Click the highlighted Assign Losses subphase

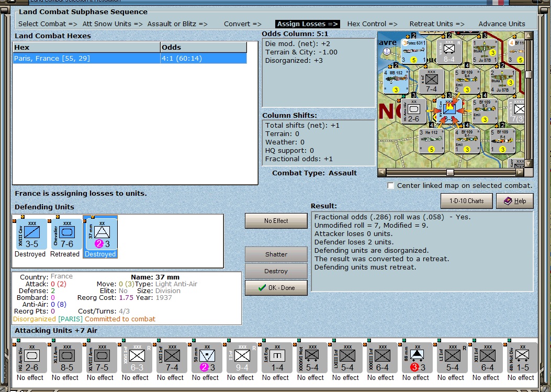click(x=308, y=24)
